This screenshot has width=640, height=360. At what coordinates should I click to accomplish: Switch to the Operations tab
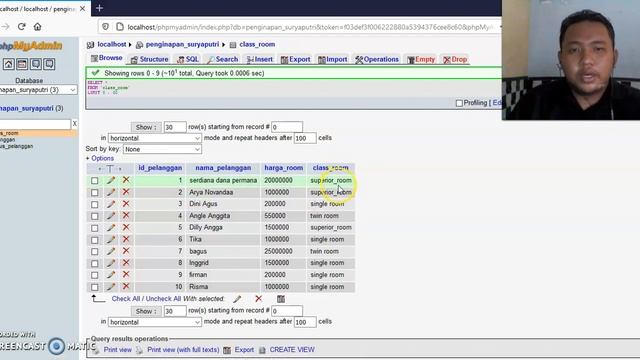pyautogui.click(x=377, y=60)
